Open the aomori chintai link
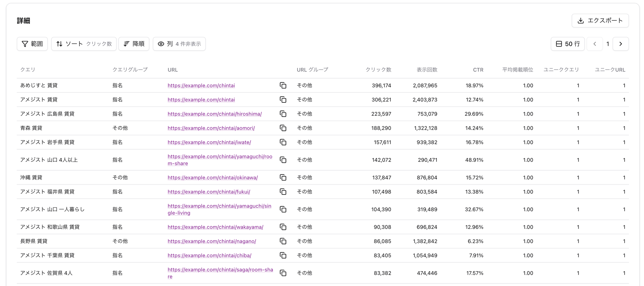 tap(211, 128)
